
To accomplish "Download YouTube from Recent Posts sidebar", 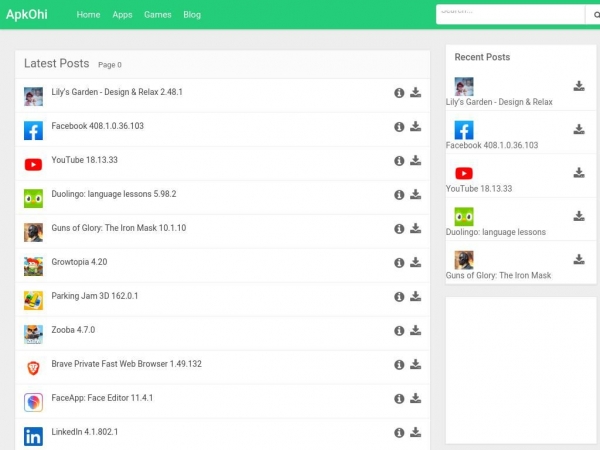I will 579,173.
